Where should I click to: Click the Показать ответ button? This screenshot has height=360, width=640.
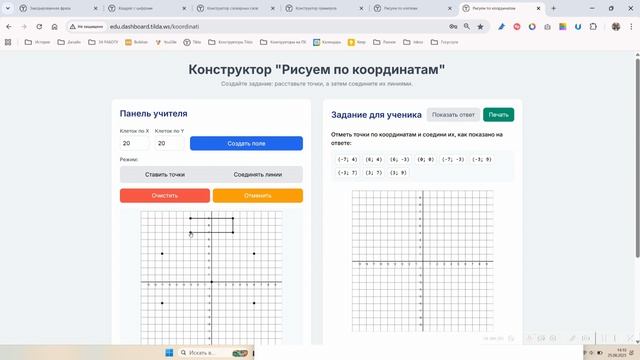(x=453, y=115)
